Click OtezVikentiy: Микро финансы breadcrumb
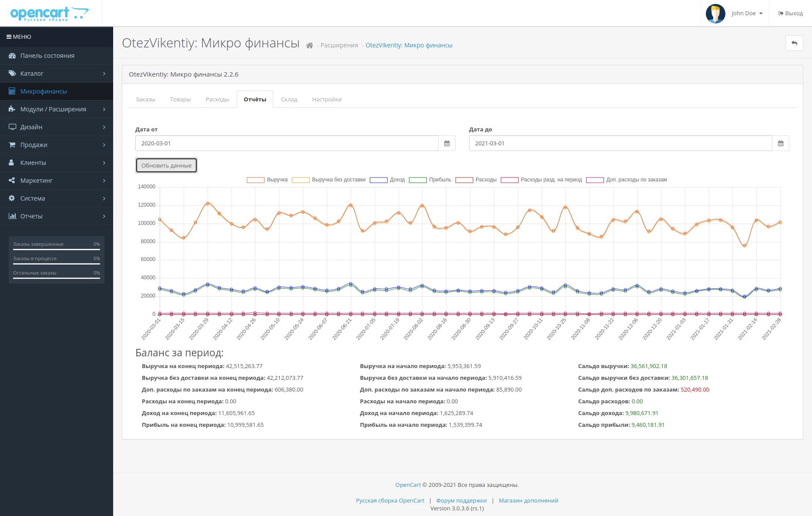The image size is (812, 516). (x=409, y=45)
